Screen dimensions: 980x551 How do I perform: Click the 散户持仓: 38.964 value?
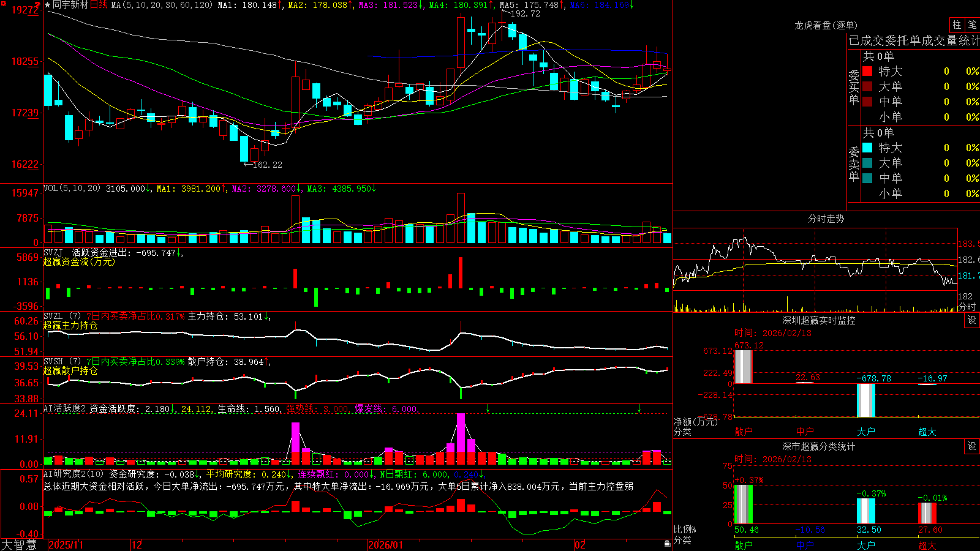(x=225, y=362)
